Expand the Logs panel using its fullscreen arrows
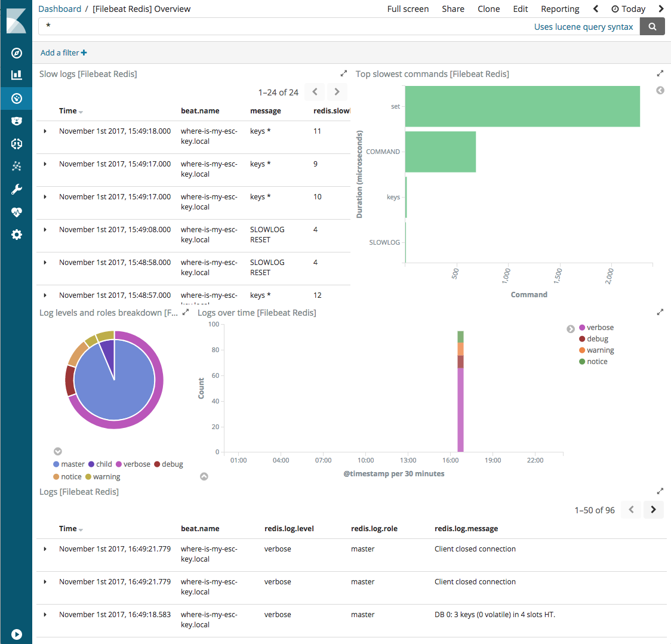671x644 pixels. pos(660,491)
